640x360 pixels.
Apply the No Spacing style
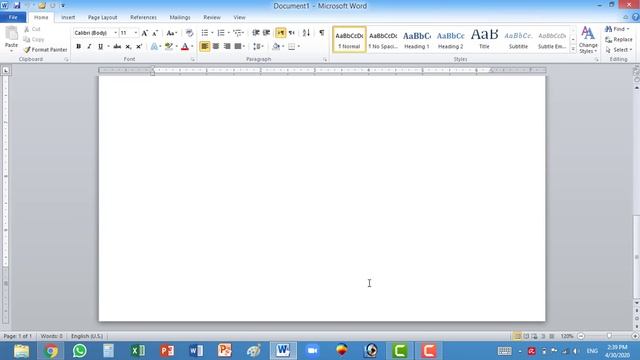point(383,40)
